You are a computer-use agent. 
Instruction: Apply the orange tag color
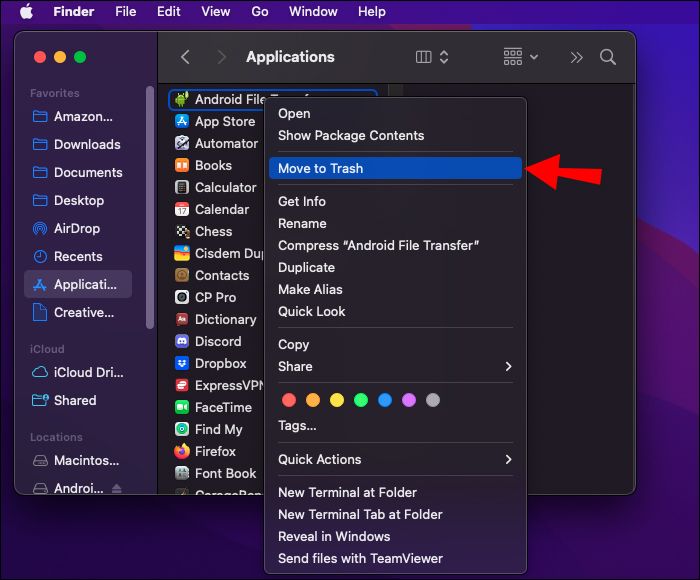(313, 400)
